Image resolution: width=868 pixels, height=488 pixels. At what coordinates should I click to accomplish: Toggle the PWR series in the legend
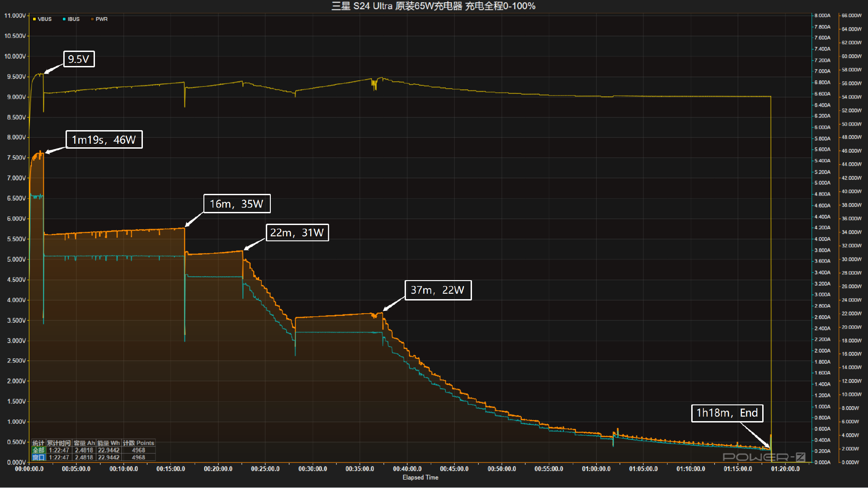pyautogui.click(x=99, y=19)
